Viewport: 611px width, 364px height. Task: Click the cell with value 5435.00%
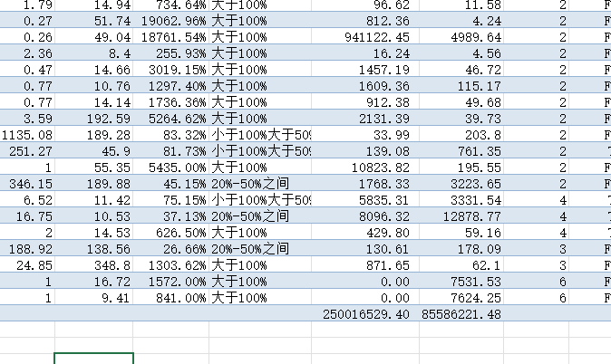(171, 168)
